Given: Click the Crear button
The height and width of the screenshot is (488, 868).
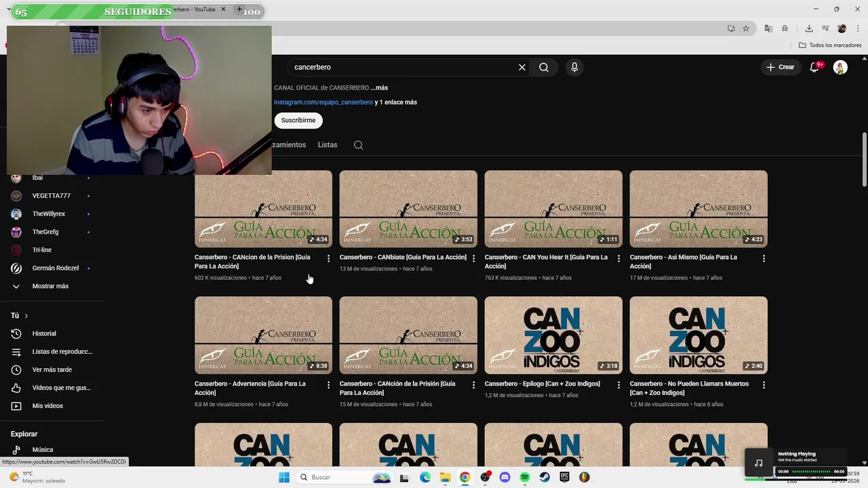Looking at the screenshot, I should 781,67.
